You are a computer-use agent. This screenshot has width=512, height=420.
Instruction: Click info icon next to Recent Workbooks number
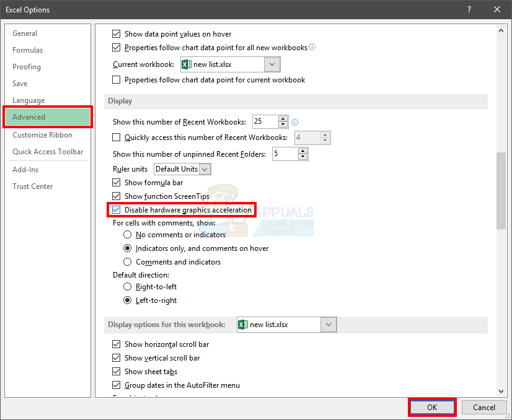coord(294,123)
